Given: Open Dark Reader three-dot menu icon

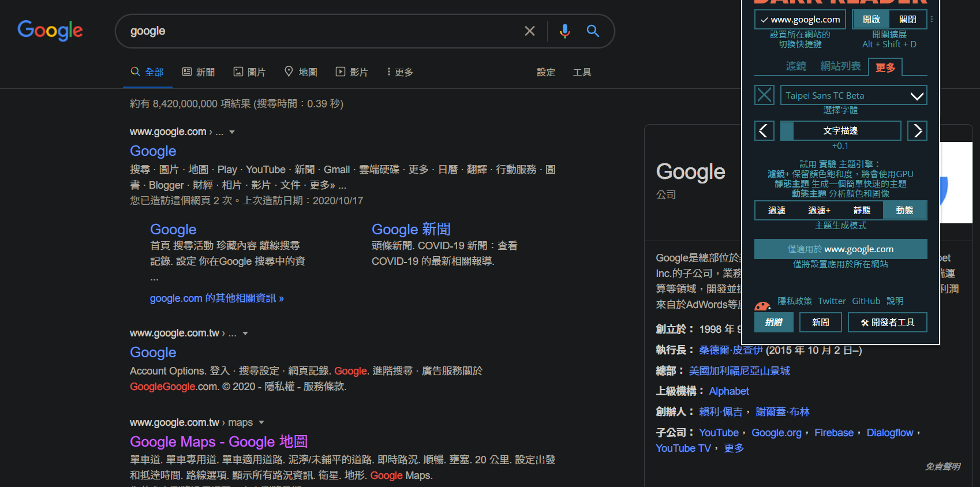Looking at the screenshot, I should (x=932, y=20).
